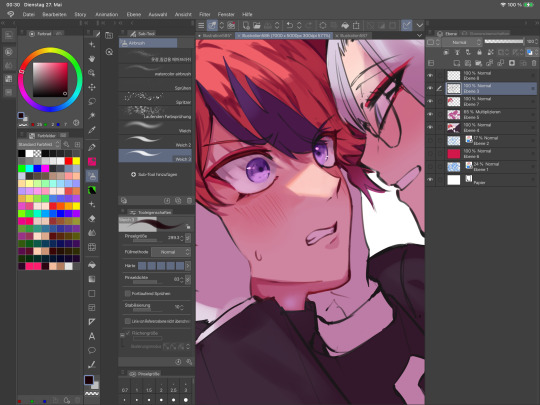
Task: Open the Ebene menu
Action: [134, 14]
